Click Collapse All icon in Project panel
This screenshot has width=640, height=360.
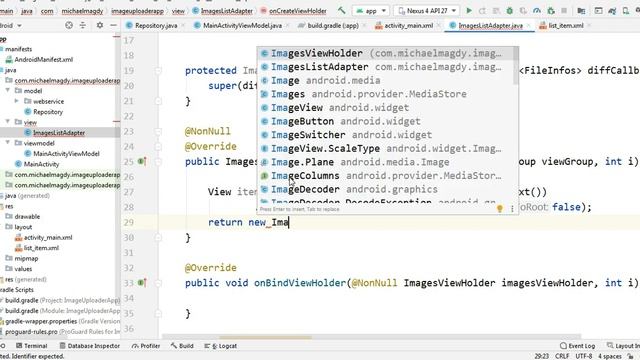point(83,25)
